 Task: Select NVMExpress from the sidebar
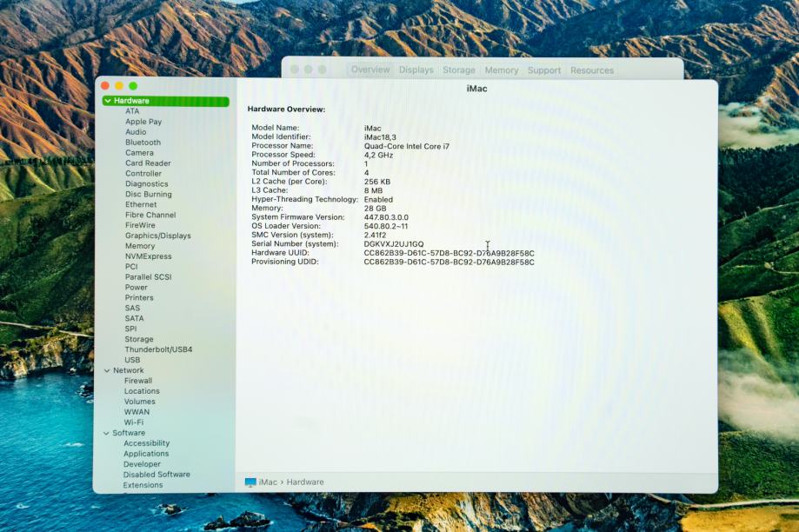(148, 256)
